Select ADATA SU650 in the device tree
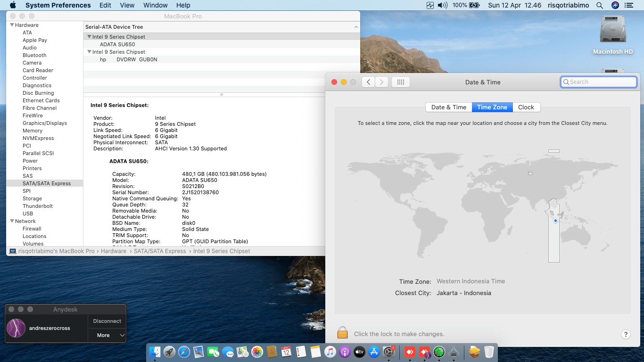Screen dimensions: 644x362 tap(222, 44)
